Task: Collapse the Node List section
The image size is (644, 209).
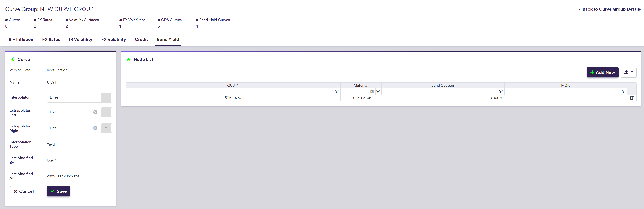Action: (128, 60)
